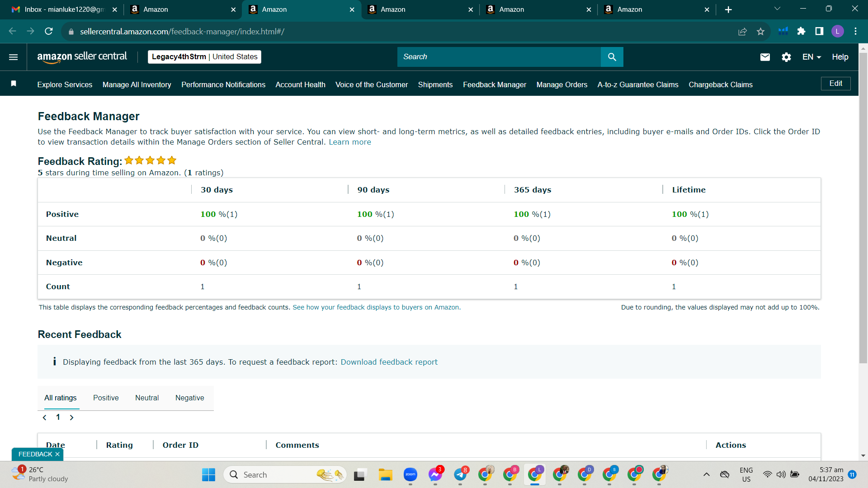868x488 pixels.
Task: Select the All ratings tab
Action: tap(60, 398)
